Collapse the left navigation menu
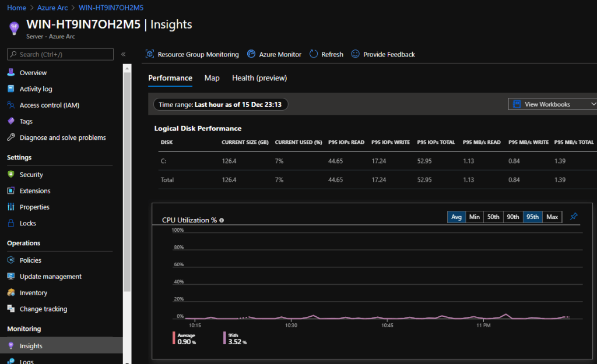This screenshot has height=364, width=597. coord(123,54)
